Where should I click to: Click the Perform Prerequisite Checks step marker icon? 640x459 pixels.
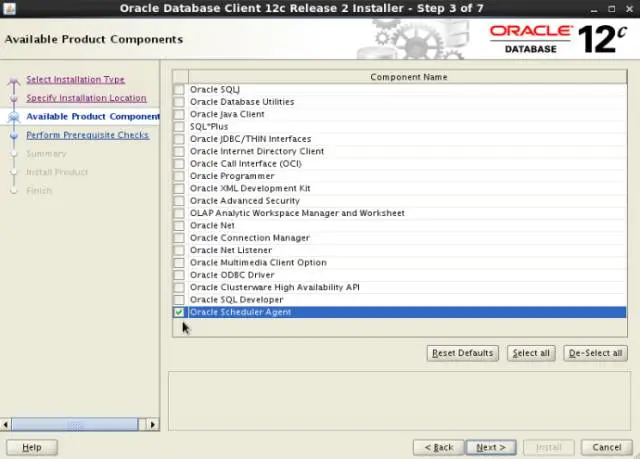pos(14,135)
